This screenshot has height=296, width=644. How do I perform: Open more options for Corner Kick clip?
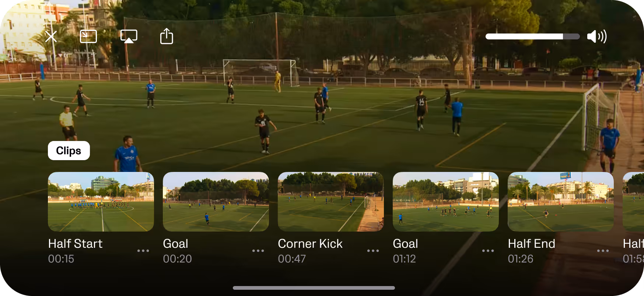pos(373,251)
